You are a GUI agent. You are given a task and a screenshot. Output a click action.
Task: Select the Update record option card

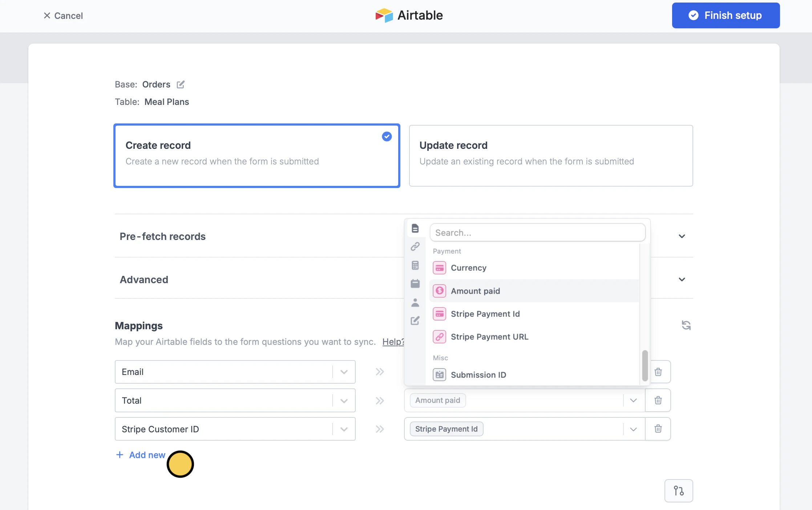point(551,156)
